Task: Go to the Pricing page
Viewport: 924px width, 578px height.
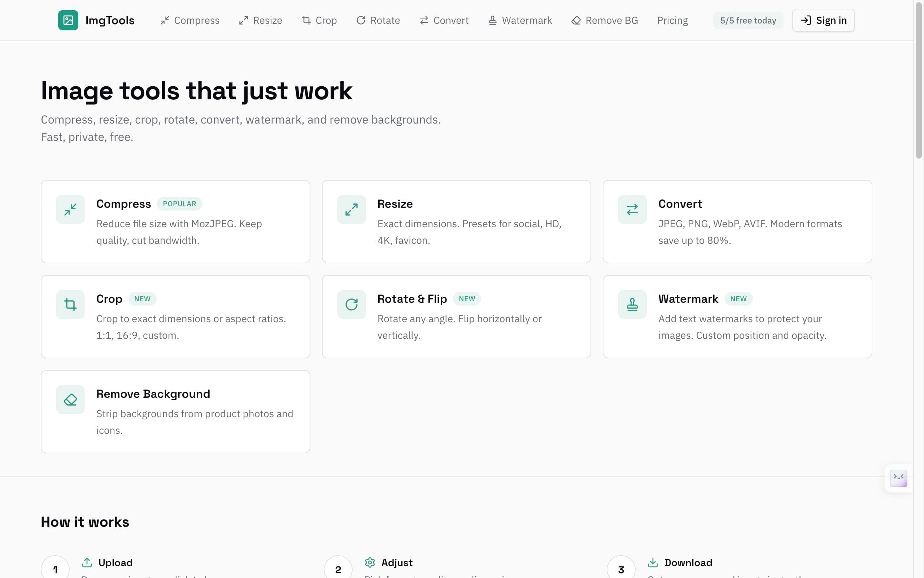Action: point(672,20)
